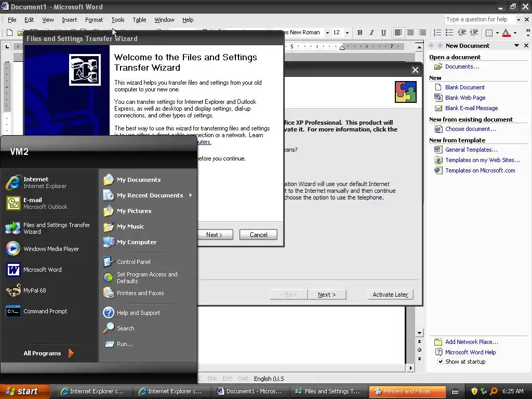This screenshot has width=532, height=399.
Task: Click Next in the Transfer Wizard
Action: [215, 234]
